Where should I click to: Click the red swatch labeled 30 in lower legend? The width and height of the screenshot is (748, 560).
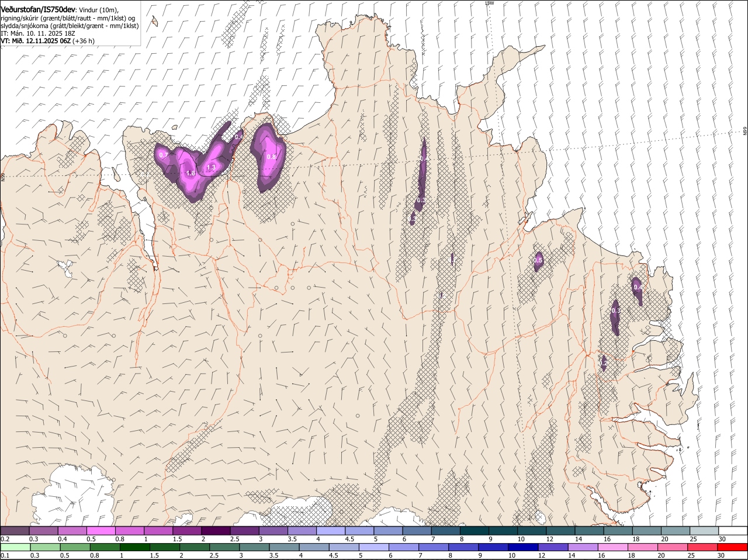[x=732, y=547]
